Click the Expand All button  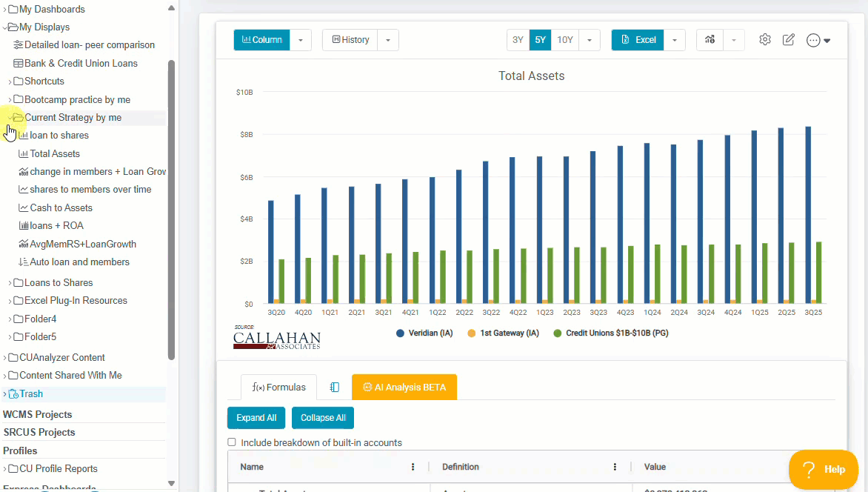tap(256, 418)
